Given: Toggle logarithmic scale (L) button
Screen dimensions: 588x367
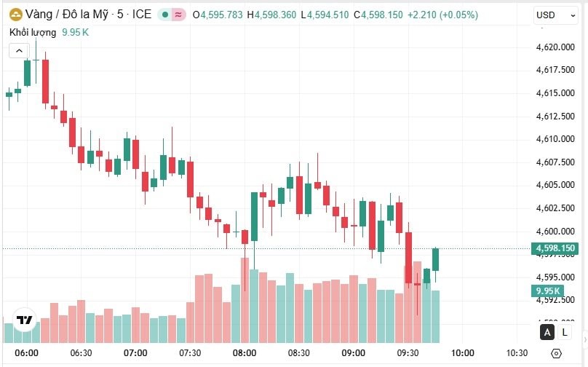Looking at the screenshot, I should coord(565,332).
